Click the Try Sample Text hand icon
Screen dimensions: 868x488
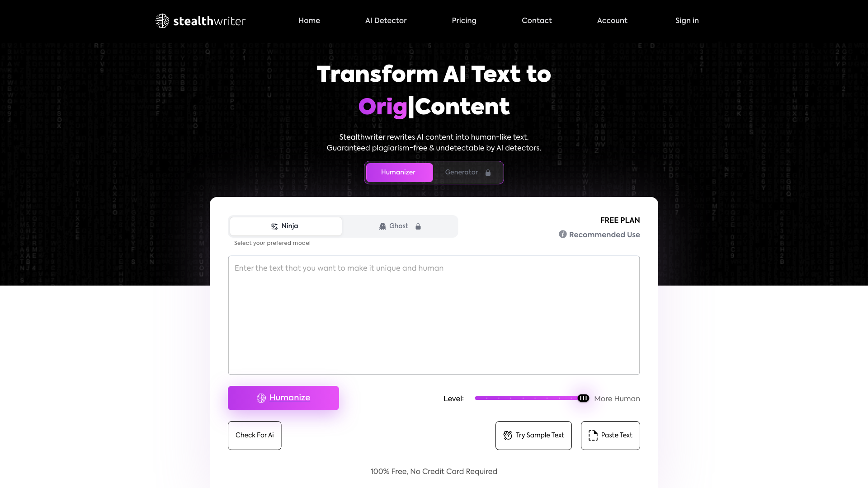(507, 435)
